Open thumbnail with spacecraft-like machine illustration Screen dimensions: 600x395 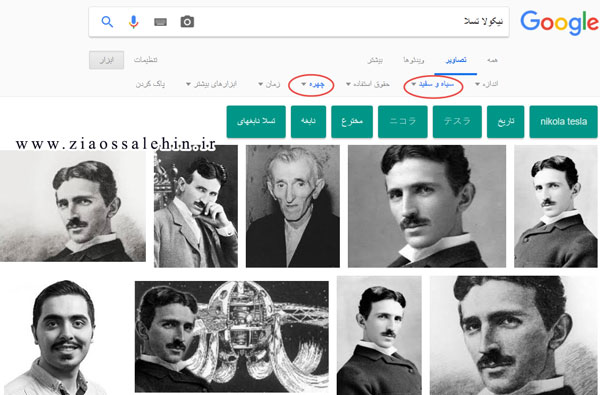pyautogui.click(x=232, y=336)
